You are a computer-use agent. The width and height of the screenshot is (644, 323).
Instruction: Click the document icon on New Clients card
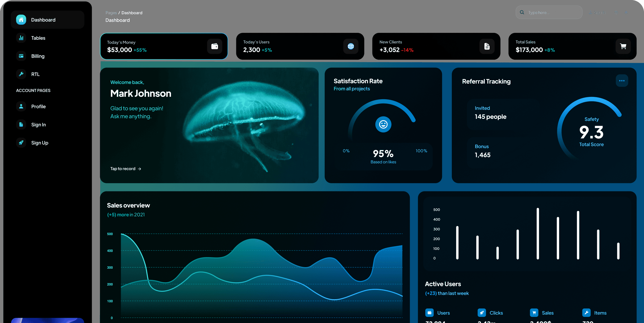click(x=487, y=46)
